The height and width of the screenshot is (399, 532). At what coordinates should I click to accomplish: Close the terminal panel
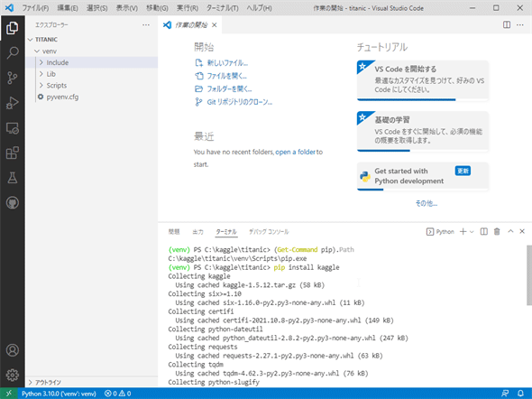click(x=522, y=232)
